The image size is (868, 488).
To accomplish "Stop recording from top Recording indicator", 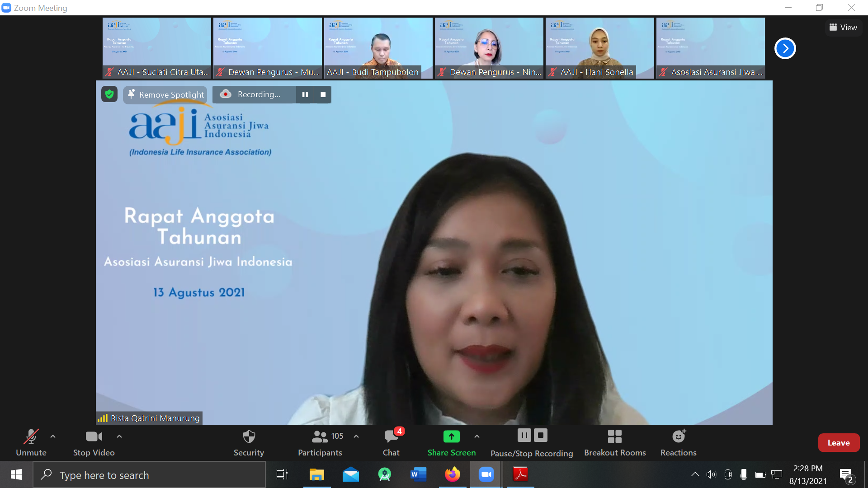I will [323, 94].
